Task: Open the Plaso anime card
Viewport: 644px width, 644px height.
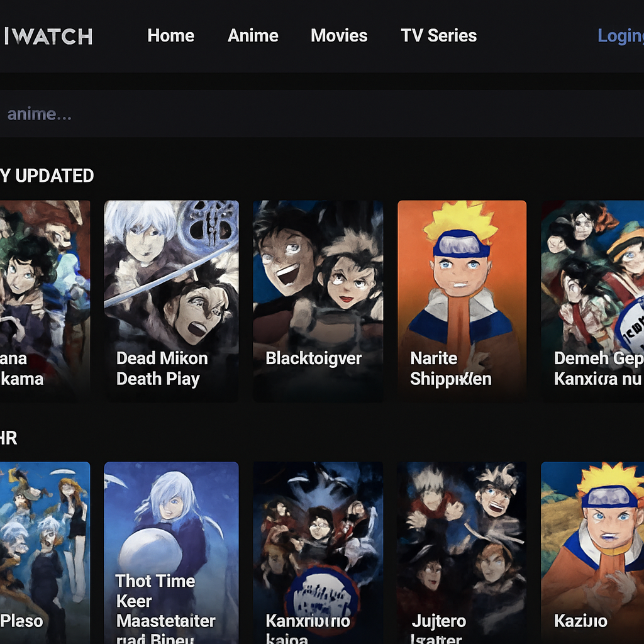Action: click(44, 553)
